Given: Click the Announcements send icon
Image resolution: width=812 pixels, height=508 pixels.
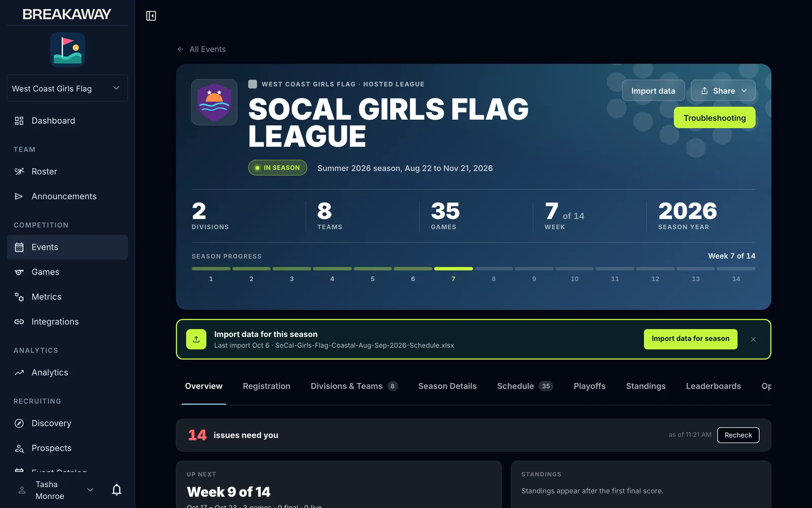Looking at the screenshot, I should click(x=19, y=197).
